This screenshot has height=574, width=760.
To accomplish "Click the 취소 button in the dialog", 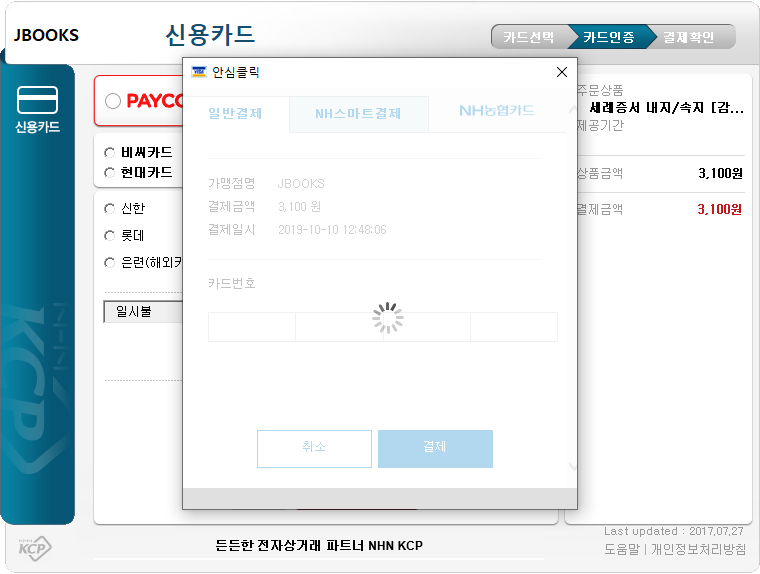I will coord(314,449).
